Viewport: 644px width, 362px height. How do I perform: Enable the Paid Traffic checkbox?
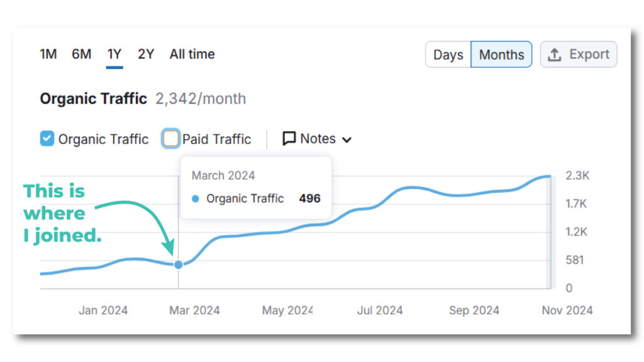(x=170, y=138)
